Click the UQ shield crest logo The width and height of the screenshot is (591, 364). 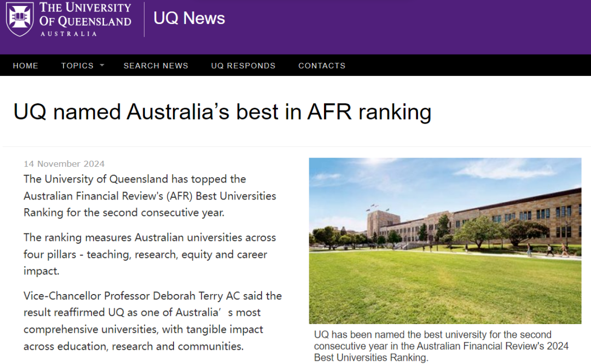pos(20,19)
